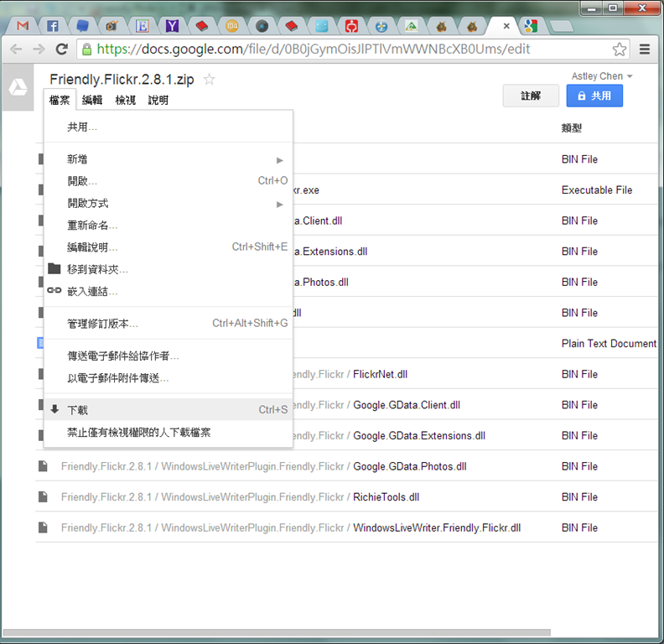Screen dimensions: 664x644
Task: Open the FlickrNet.dll file entry
Action: point(380,375)
